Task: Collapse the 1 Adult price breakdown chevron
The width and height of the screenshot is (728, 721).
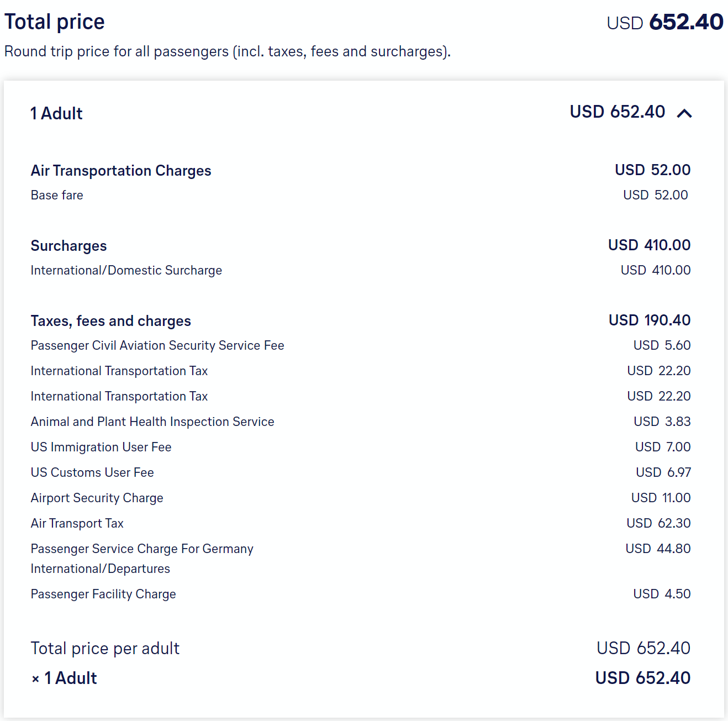Action: click(684, 113)
